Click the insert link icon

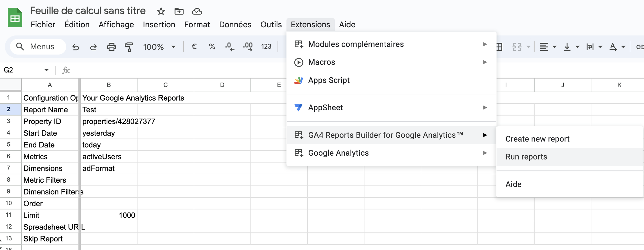(640, 47)
